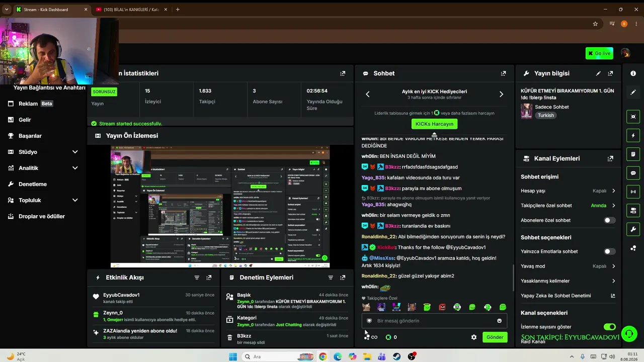Pop out the Kanal Eylemleri panel

(x=610, y=158)
